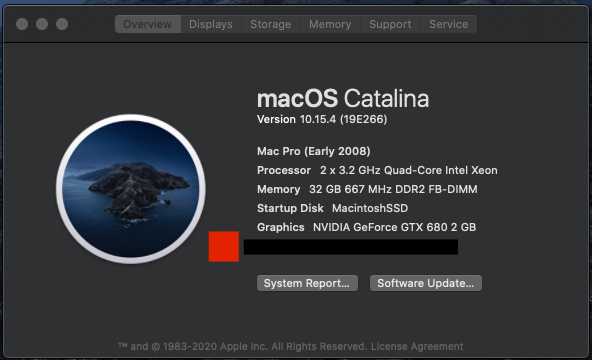Click the System Report... button
This screenshot has width=592, height=360.
pos(307,283)
